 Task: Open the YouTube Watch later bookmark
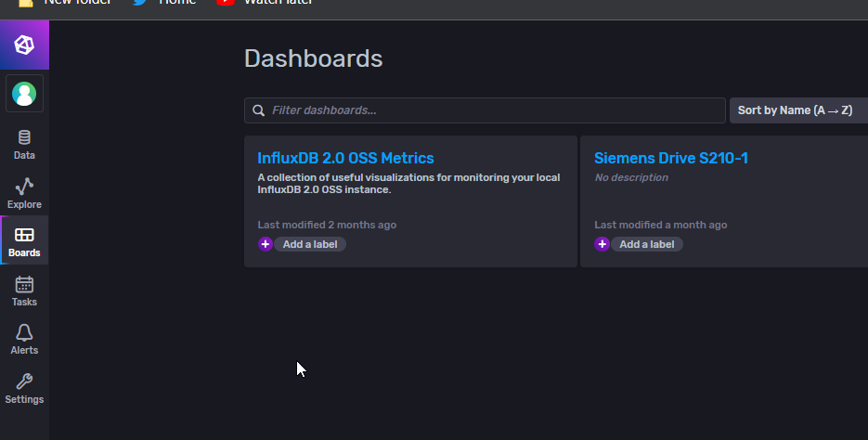click(265, 2)
